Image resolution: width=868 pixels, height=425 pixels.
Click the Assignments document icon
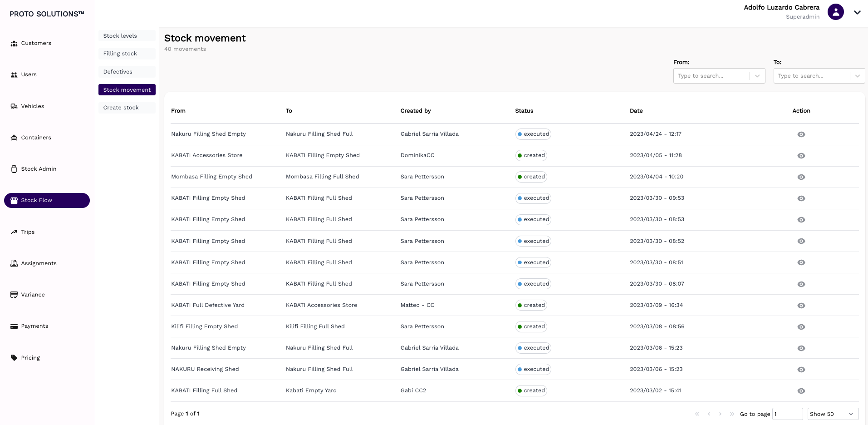(14, 263)
